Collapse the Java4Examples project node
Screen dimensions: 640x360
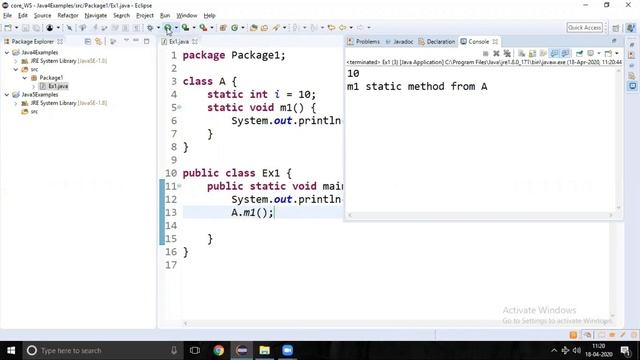[7, 53]
